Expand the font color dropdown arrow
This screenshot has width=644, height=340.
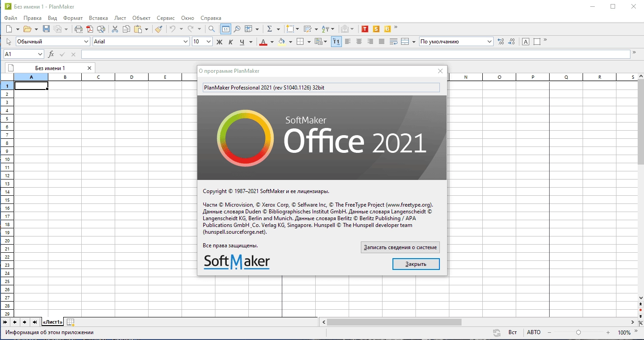[x=272, y=42]
